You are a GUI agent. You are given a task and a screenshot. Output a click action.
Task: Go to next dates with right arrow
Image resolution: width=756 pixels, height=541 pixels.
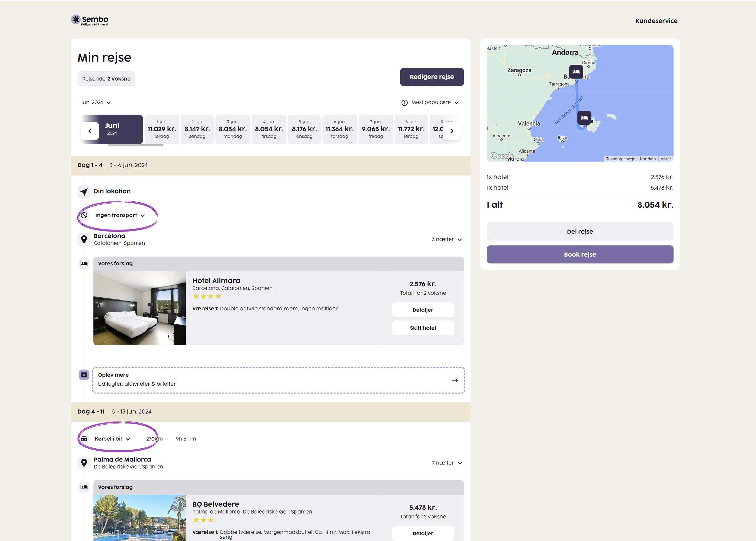(x=451, y=131)
